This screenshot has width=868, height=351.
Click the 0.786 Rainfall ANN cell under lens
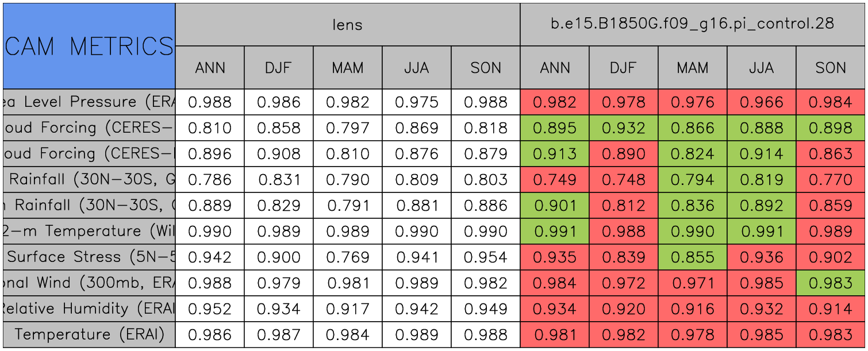coord(210,180)
